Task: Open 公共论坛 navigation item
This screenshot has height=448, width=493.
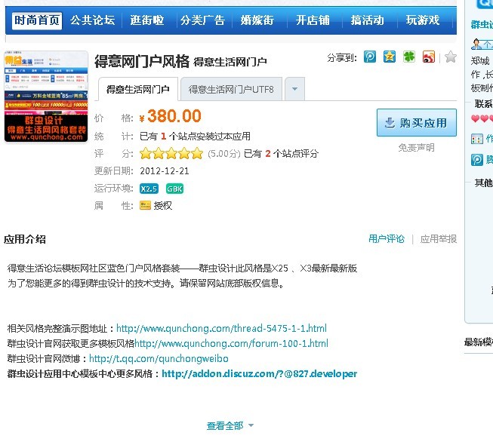Action: (x=92, y=20)
